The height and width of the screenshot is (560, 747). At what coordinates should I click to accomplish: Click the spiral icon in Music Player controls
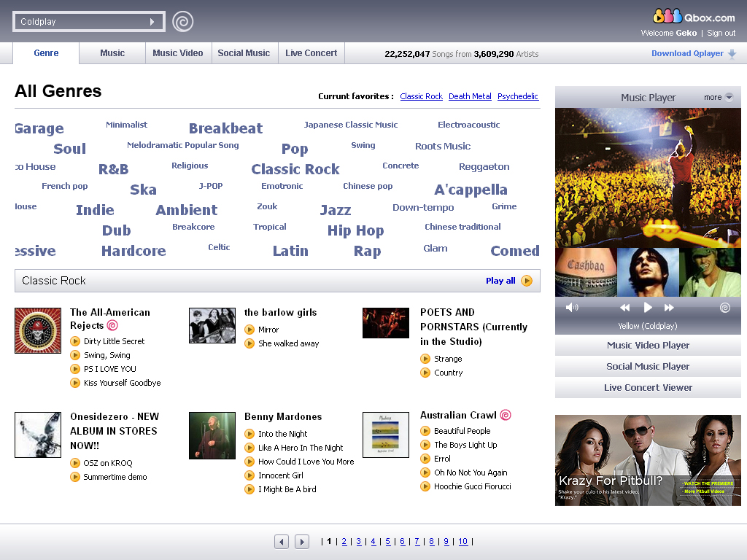point(725,308)
